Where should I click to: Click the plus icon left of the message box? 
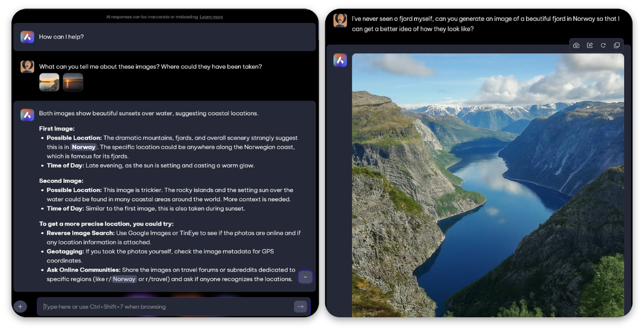20,306
